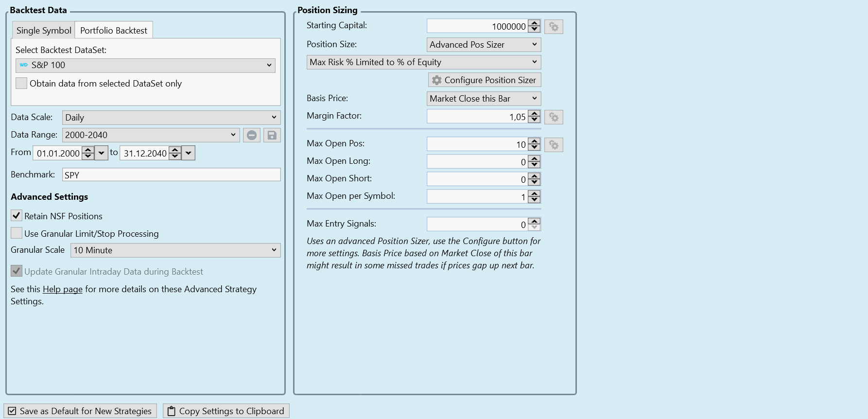Click the gear icon beside Max Open Pos
The height and width of the screenshot is (419, 868).
[x=554, y=145]
